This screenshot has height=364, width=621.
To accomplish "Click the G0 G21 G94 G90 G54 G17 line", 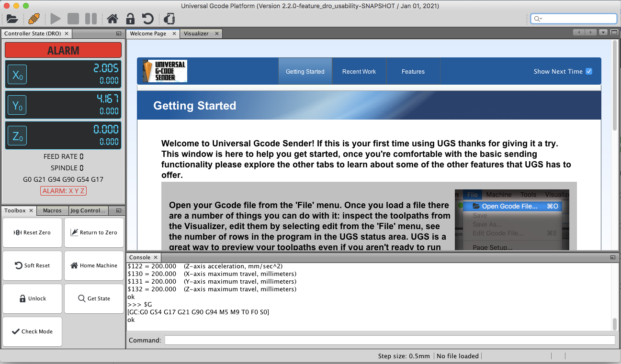I will tap(63, 179).
